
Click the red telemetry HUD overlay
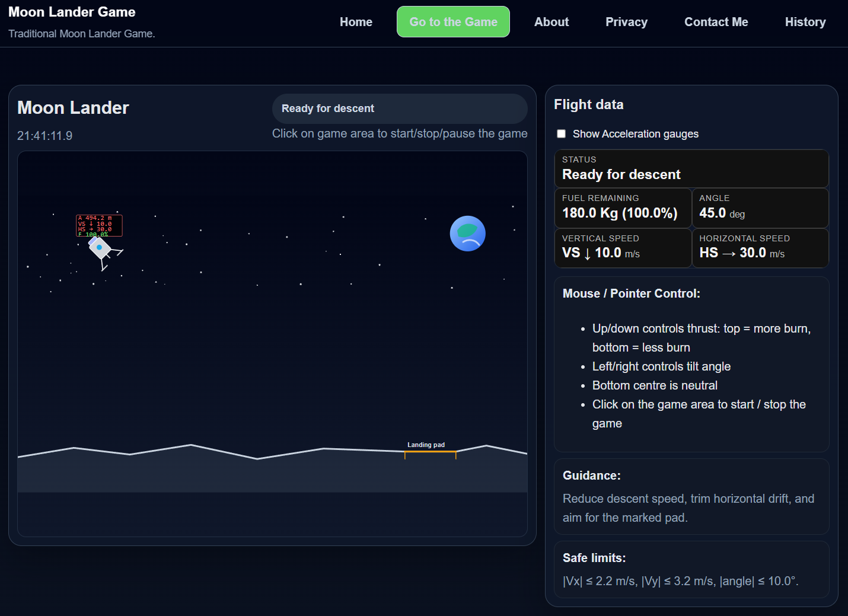(98, 225)
